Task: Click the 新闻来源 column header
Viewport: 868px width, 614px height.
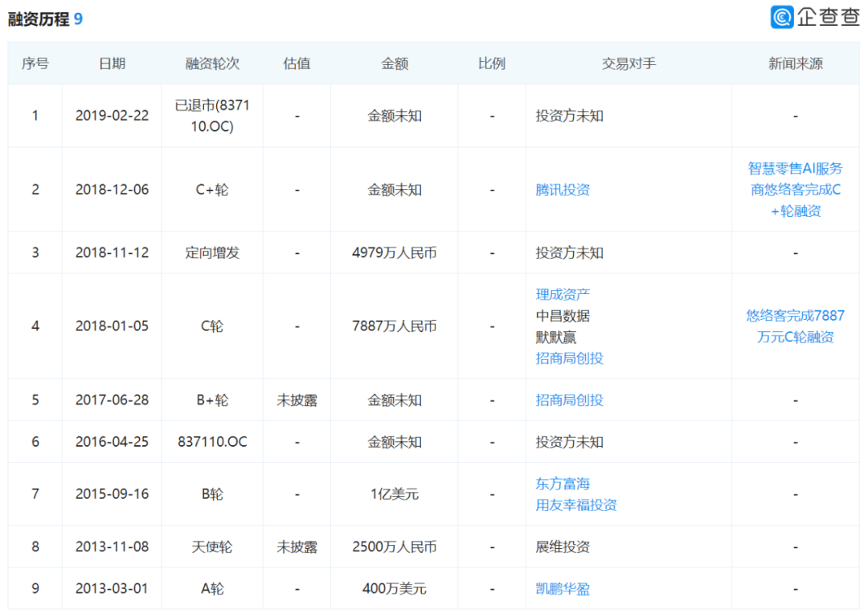Action: pos(796,63)
